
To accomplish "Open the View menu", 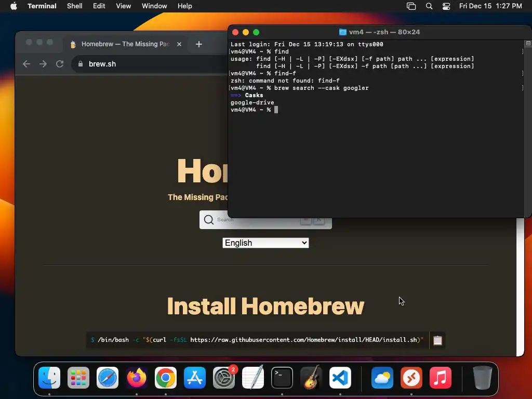I will tap(124, 6).
